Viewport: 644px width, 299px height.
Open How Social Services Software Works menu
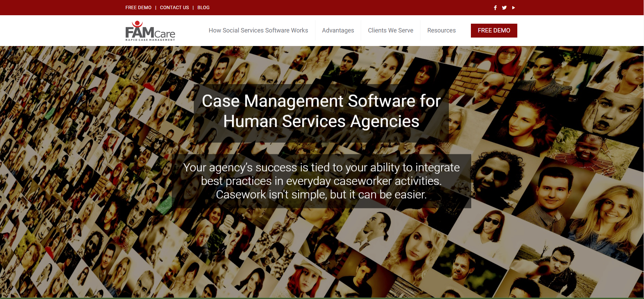258,30
